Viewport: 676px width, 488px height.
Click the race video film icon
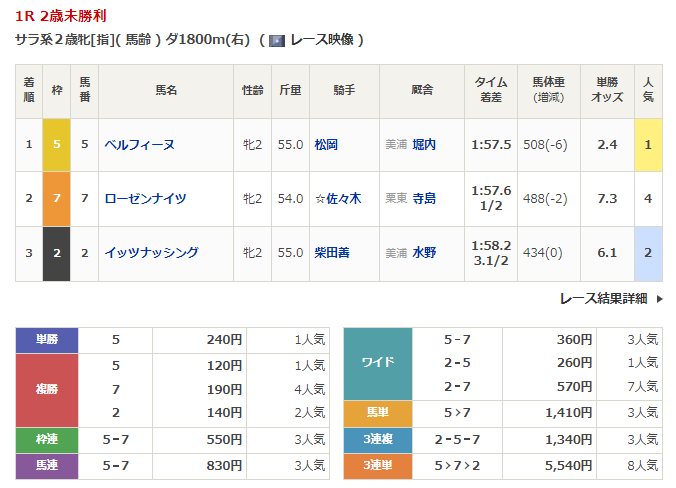tap(277, 41)
